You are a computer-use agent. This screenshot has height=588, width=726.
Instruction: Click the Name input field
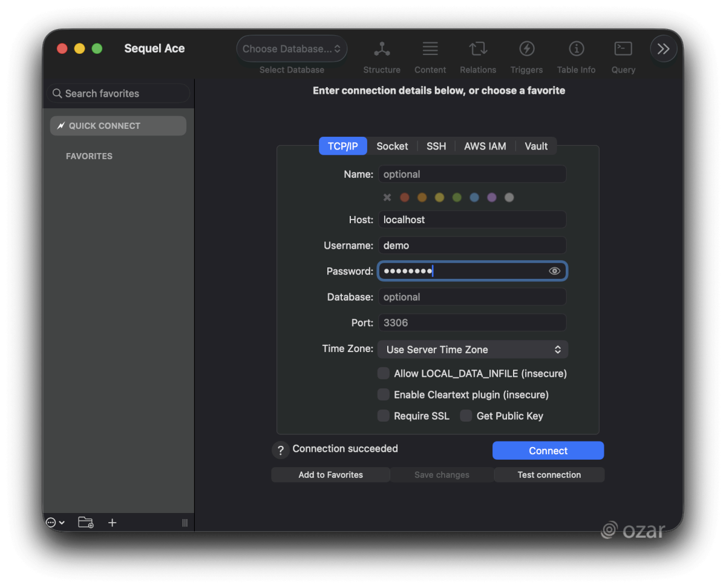(x=473, y=174)
